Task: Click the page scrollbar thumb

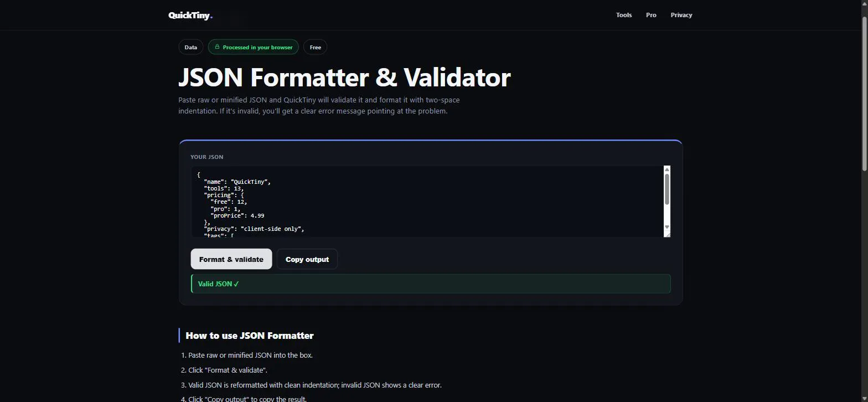Action: coord(864,94)
